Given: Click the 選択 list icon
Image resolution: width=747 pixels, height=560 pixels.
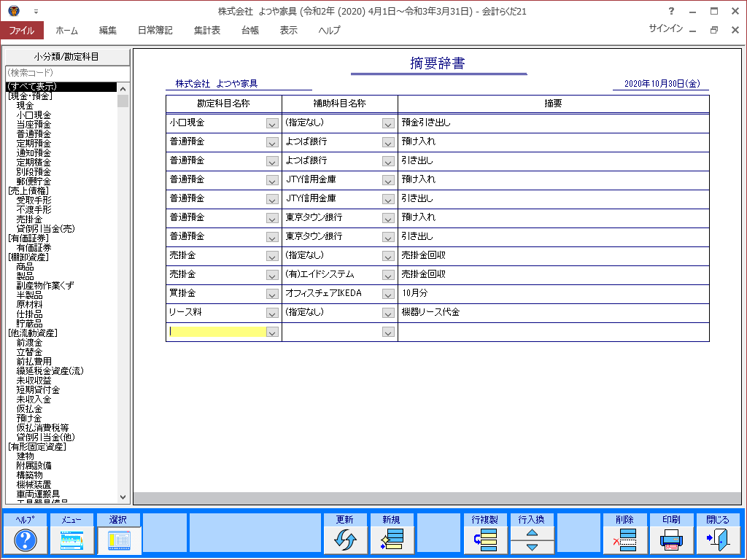Looking at the screenshot, I should pyautogui.click(x=118, y=540).
